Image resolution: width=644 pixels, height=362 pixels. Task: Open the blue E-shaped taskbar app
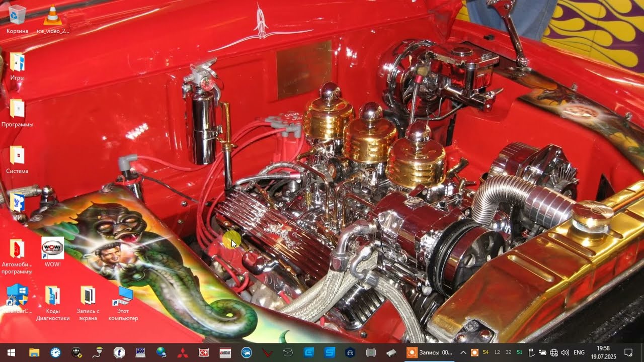[308, 352]
